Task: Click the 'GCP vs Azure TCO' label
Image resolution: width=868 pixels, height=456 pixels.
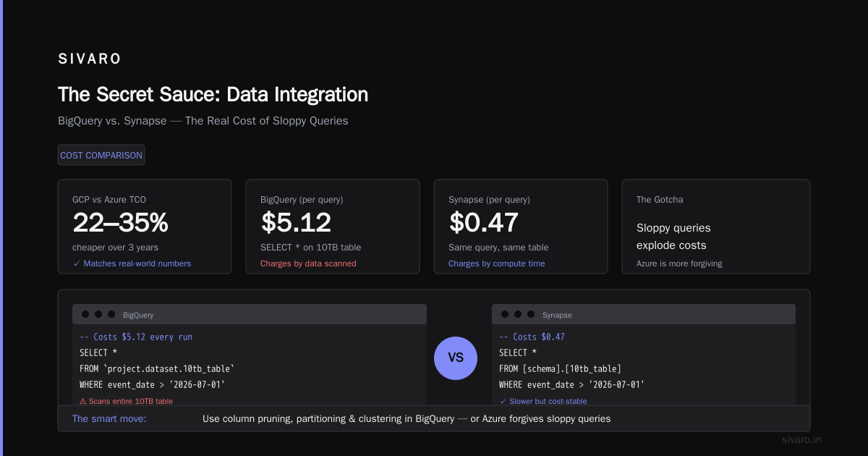Action: [109, 199]
